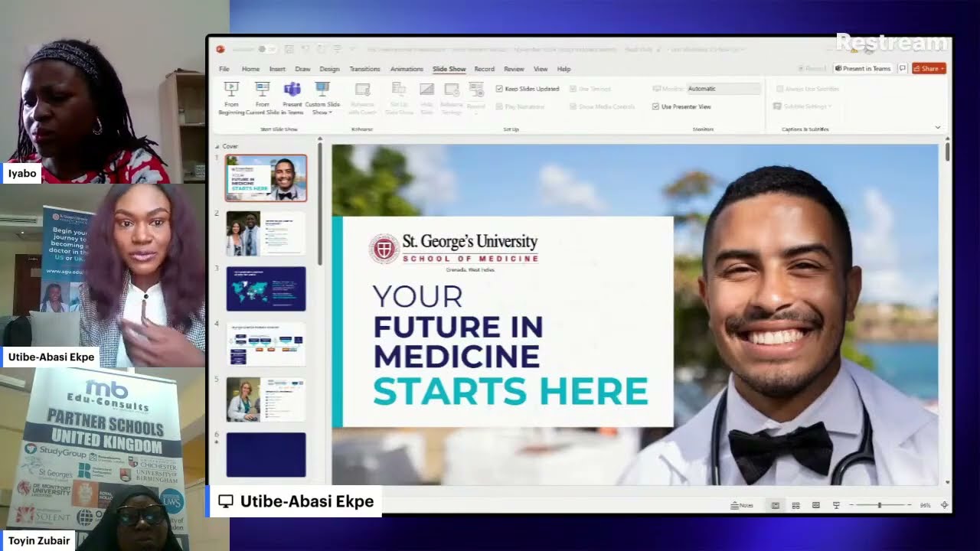Collapse the Cover section in slide panel

point(217,146)
